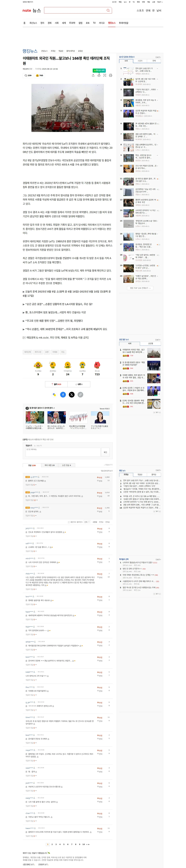Expand replies under the easy**** comment
The width and height of the screenshot is (186, 868).
pos(31,516)
